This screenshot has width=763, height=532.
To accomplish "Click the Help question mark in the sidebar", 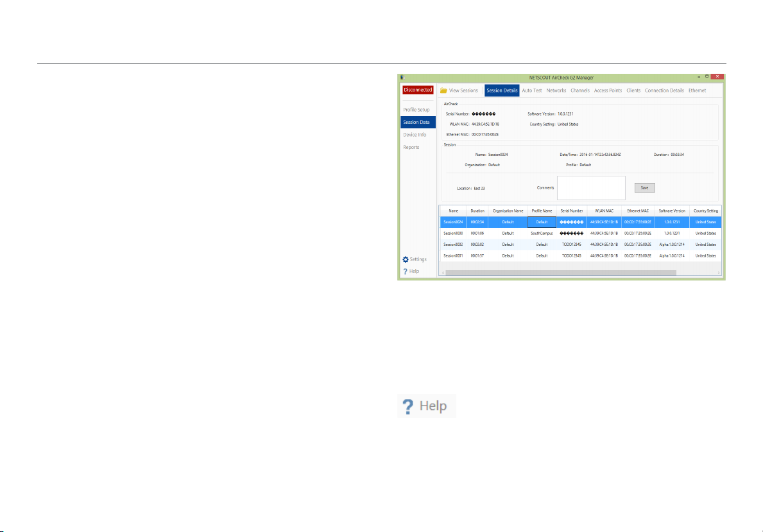I will click(405, 271).
